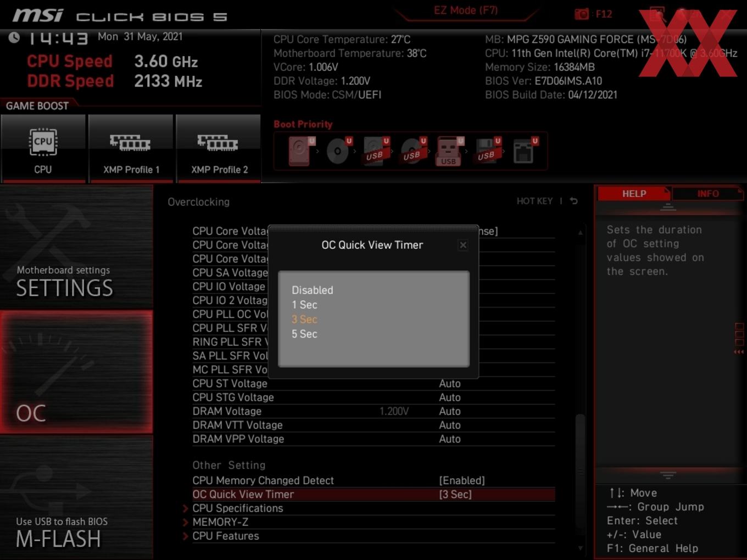
Task: Click the Boot Priority heading
Action: [x=303, y=124]
